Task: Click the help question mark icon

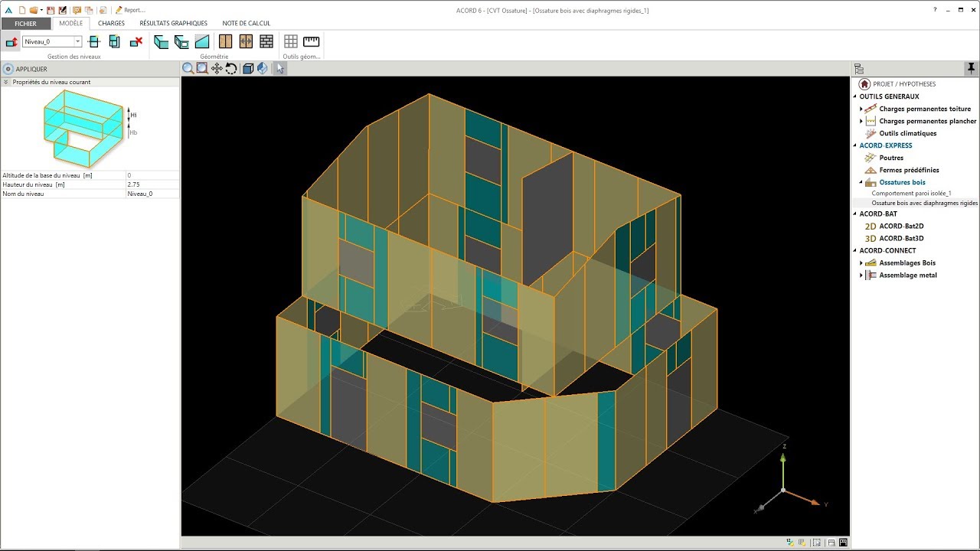Action: 935,10
